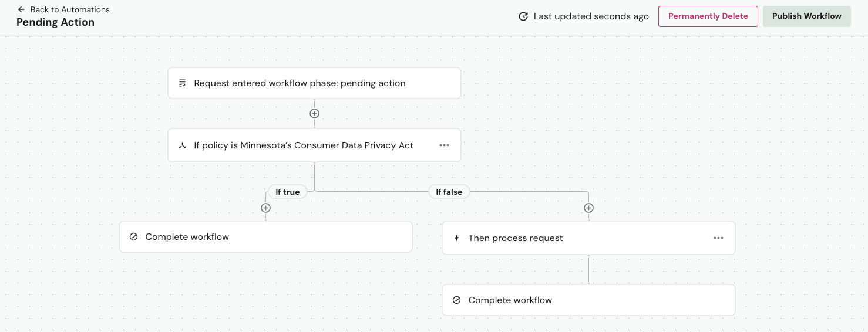Open the Then process request node

[588, 238]
